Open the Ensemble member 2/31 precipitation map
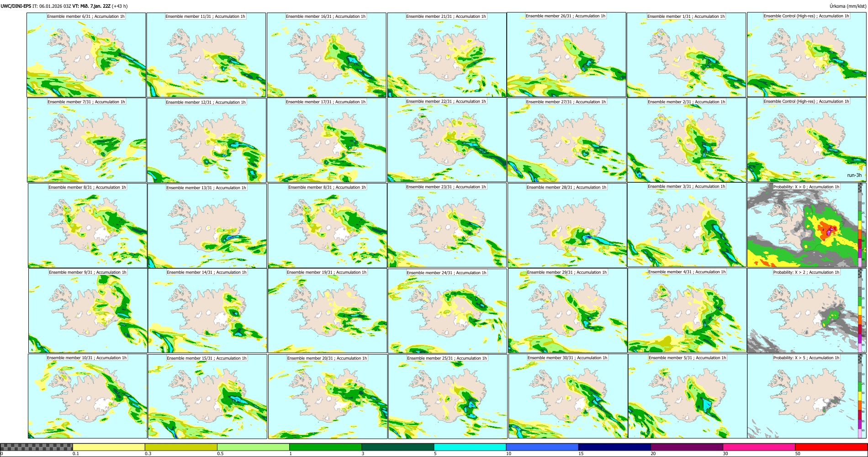The image size is (868, 457). click(x=687, y=140)
